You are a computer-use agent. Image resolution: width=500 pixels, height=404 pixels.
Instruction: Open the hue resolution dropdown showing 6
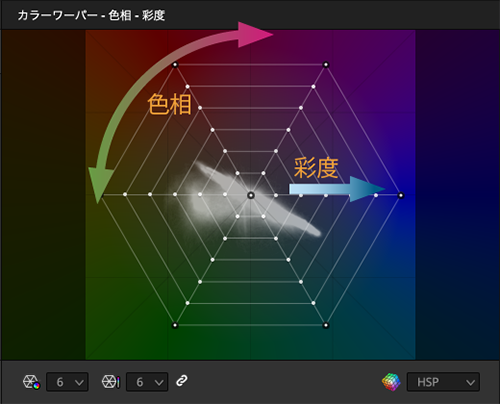click(67, 382)
